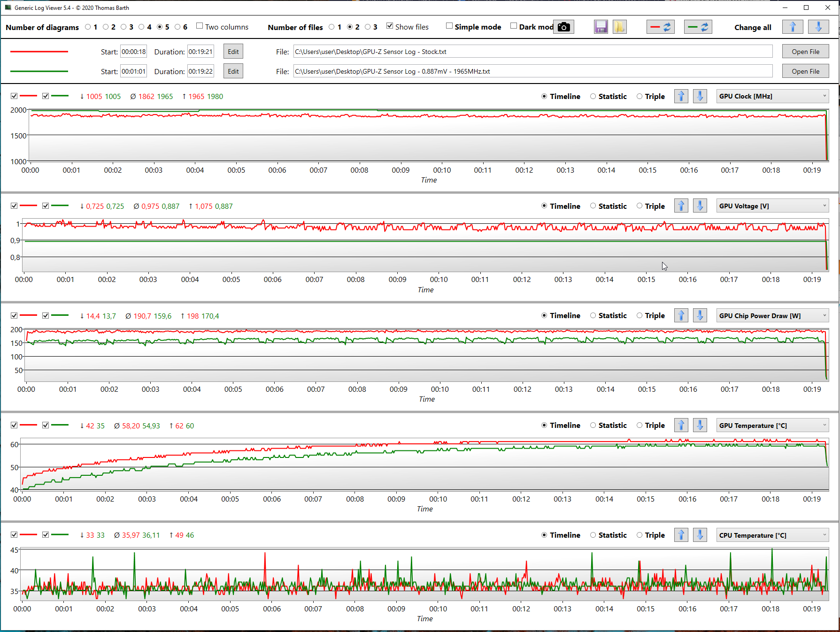Open the CPU Temperature [°C] sensor dropdown
This screenshot has width=840, height=632.
[x=772, y=535]
